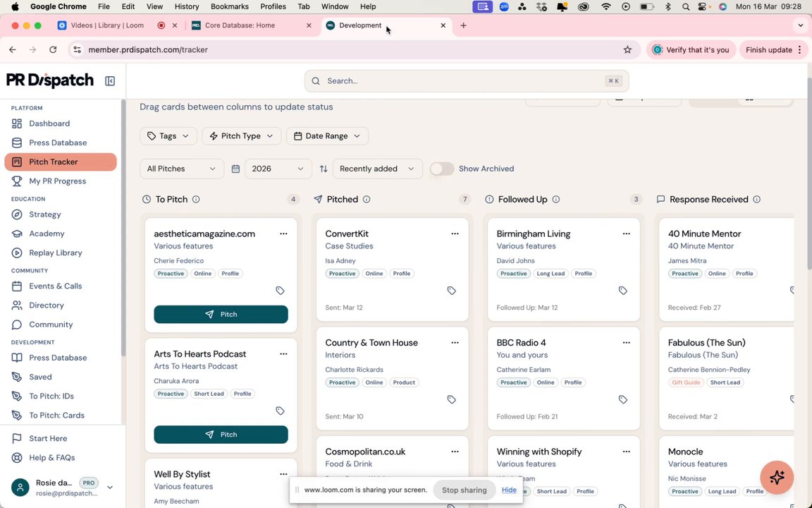The width and height of the screenshot is (812, 508).
Task: Open the AI sparkle assistant button
Action: point(777,477)
